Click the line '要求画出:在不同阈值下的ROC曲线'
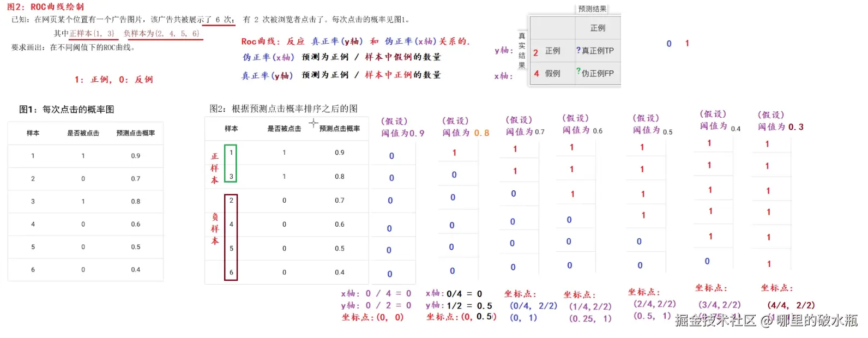This screenshot has width=868, height=338. click(73, 47)
